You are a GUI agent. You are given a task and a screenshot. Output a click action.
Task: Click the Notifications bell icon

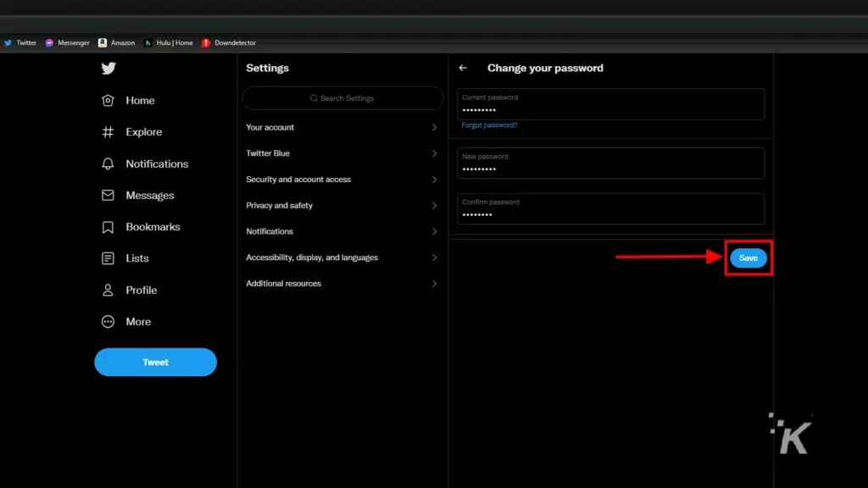click(x=108, y=164)
